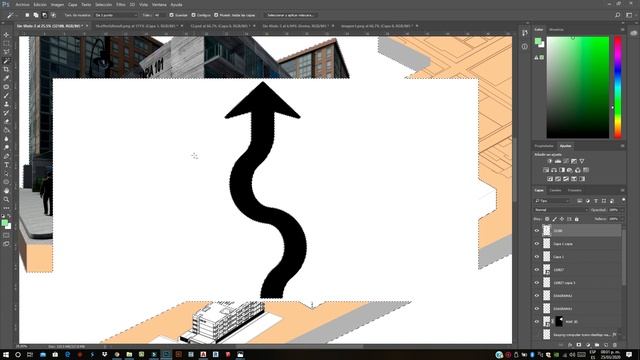Select the Rectangular Marquee tool
The image size is (640, 360).
click(6, 44)
